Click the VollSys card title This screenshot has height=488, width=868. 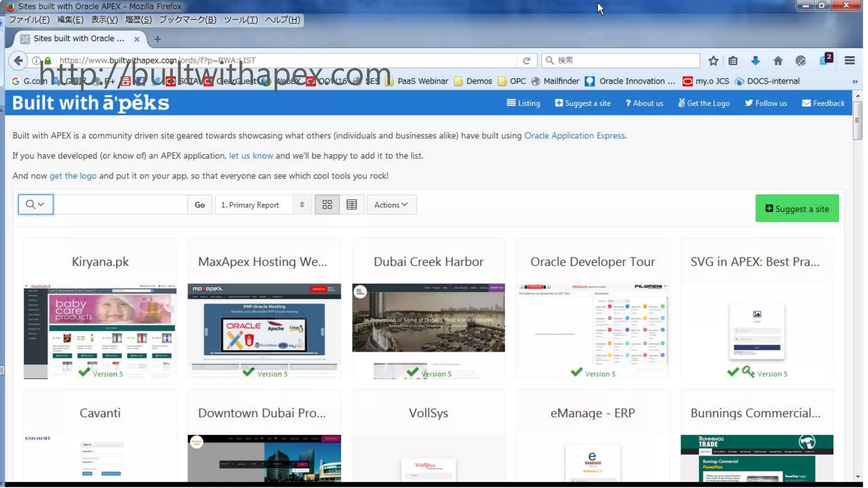(428, 413)
